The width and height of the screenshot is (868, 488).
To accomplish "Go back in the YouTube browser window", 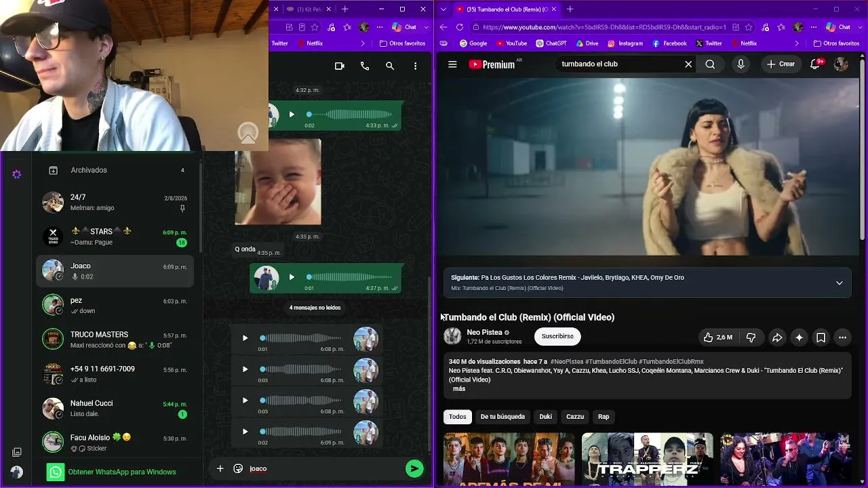I will [x=443, y=27].
